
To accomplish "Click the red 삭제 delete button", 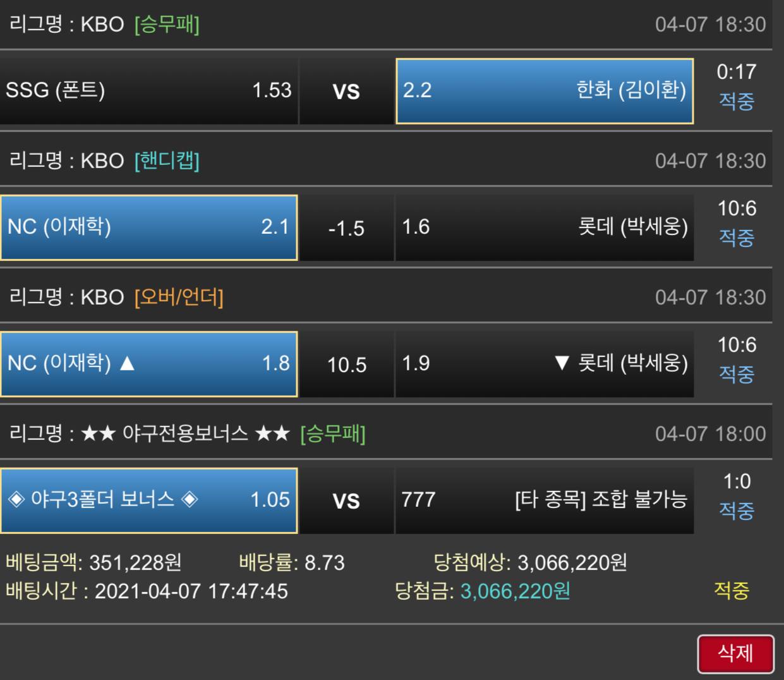I will [x=735, y=653].
